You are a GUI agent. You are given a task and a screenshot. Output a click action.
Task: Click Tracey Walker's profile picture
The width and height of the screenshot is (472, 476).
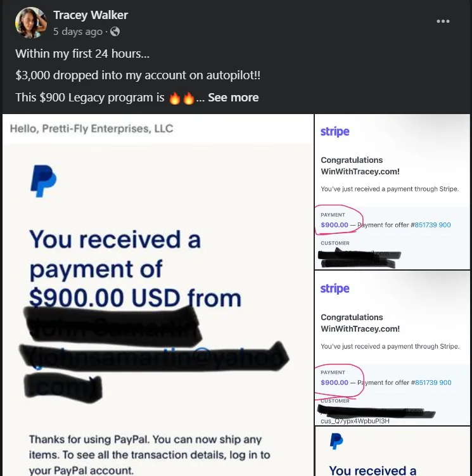(x=30, y=23)
